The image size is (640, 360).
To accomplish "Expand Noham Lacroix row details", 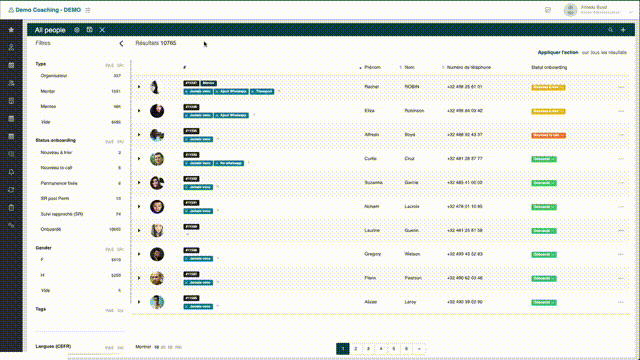I will point(139,207).
